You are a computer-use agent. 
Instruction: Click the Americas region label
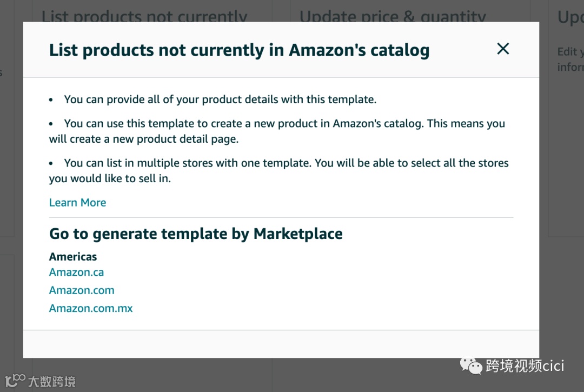[73, 257]
